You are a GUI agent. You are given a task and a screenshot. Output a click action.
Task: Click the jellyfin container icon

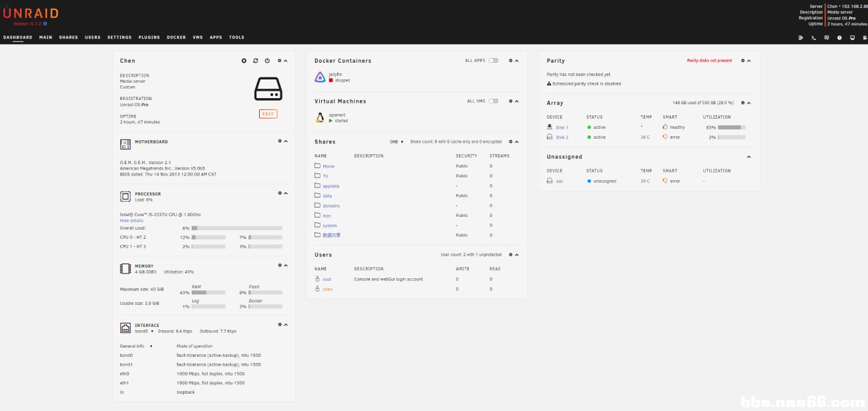tap(320, 77)
